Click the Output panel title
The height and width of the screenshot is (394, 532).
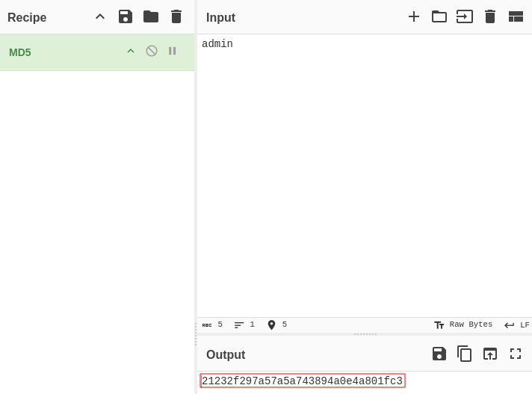pos(226,354)
